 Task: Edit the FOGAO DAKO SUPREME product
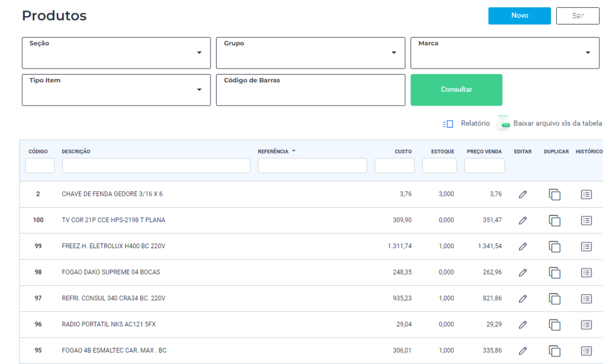click(x=523, y=273)
